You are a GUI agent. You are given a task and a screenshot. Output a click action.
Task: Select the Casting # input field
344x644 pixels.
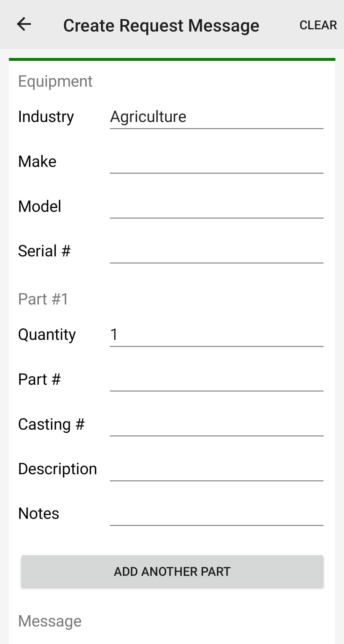pyautogui.click(x=216, y=424)
